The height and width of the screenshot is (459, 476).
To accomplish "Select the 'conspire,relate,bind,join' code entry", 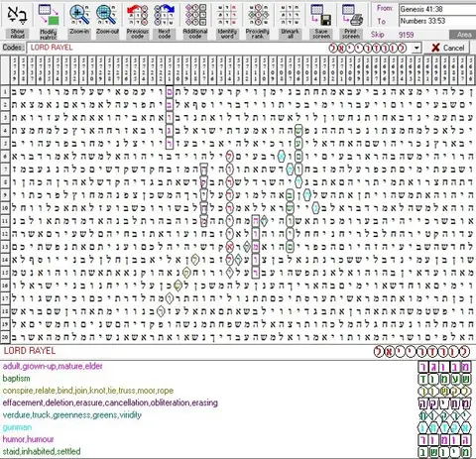I will coord(88,391).
